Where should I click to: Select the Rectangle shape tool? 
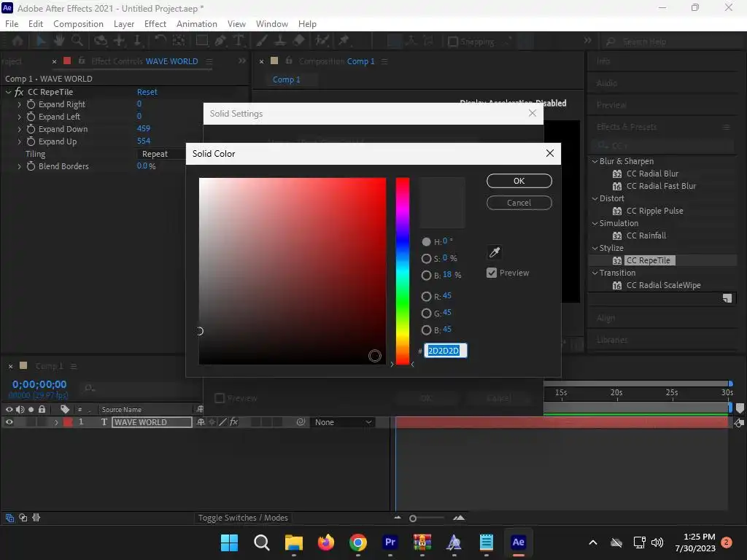click(202, 41)
